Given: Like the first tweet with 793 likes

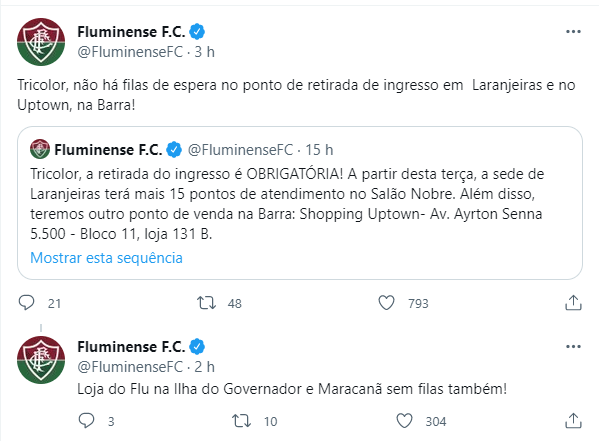Looking at the screenshot, I should 386,303.
